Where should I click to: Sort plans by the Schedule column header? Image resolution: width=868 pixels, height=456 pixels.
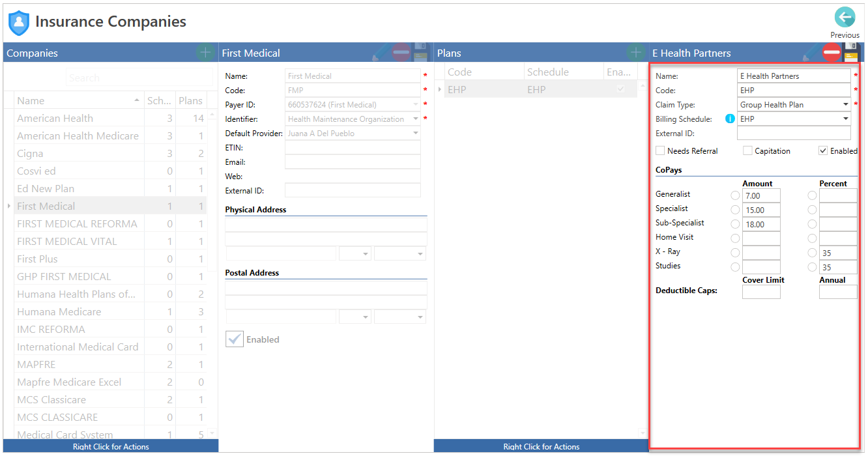pos(564,72)
